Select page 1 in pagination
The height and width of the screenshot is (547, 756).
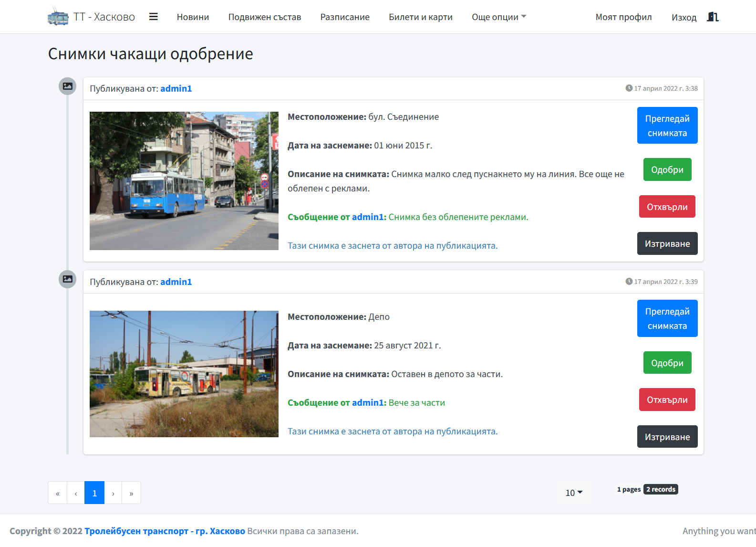pyautogui.click(x=94, y=493)
